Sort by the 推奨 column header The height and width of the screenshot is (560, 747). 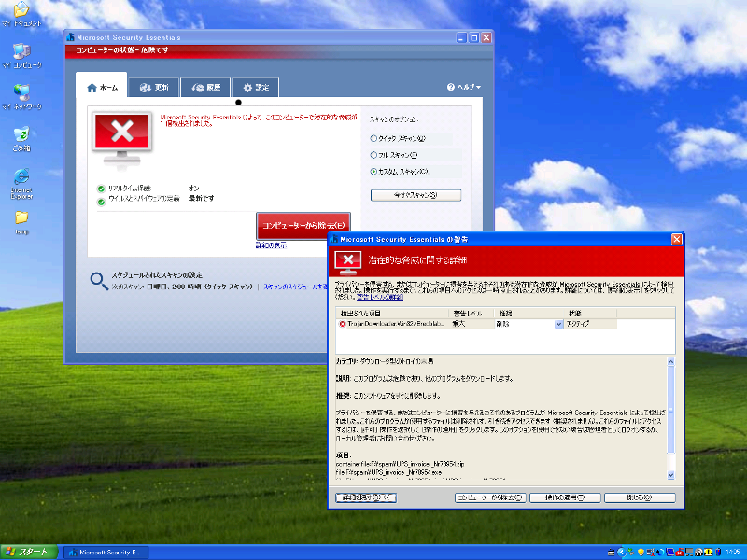(529, 314)
